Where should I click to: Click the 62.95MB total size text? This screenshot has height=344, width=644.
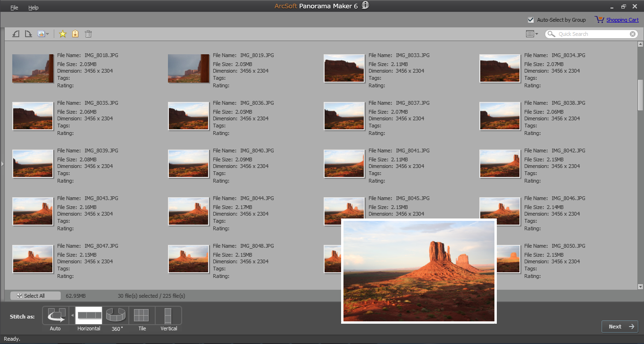75,296
